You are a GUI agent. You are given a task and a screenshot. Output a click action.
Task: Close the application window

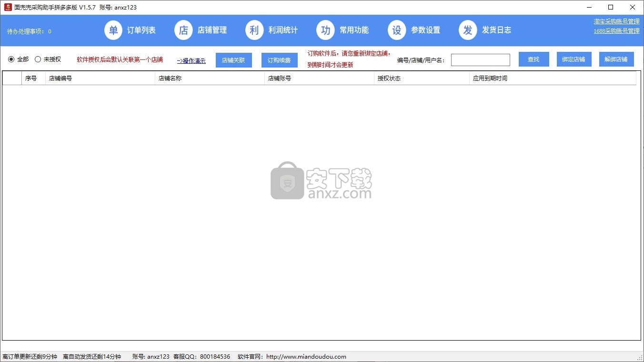(633, 7)
